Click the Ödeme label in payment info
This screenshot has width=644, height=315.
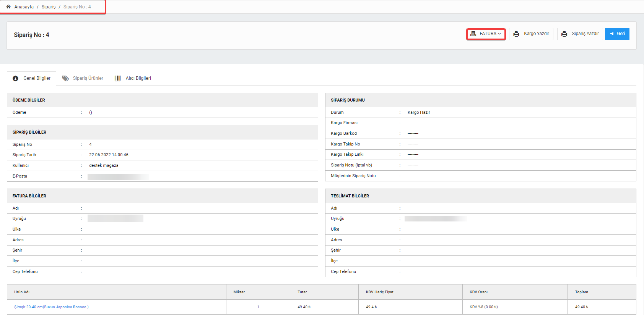click(19, 113)
